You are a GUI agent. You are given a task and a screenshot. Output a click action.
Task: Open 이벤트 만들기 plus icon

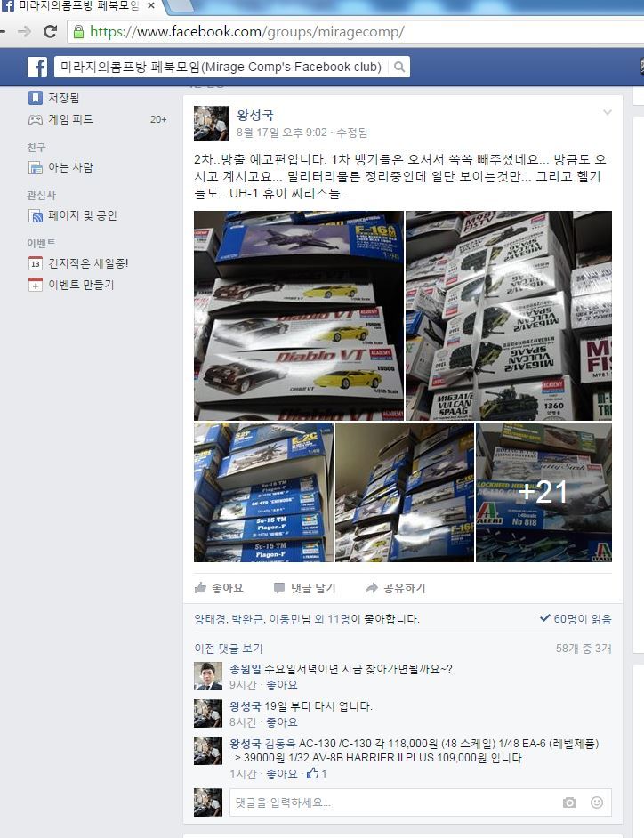[x=36, y=285]
